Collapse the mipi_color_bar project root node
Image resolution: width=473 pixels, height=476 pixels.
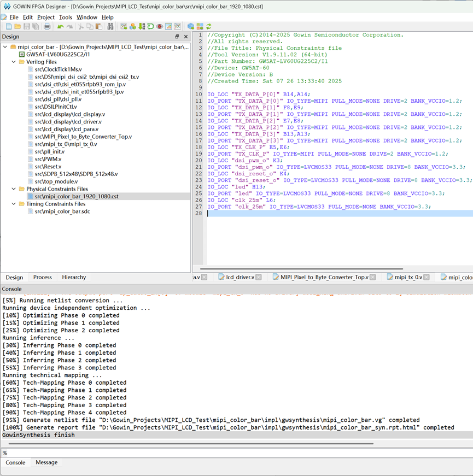click(x=5, y=47)
